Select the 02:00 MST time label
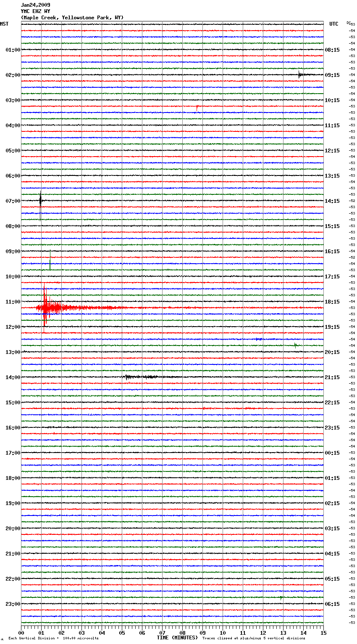Screen dimensions: 357x644 (13, 75)
